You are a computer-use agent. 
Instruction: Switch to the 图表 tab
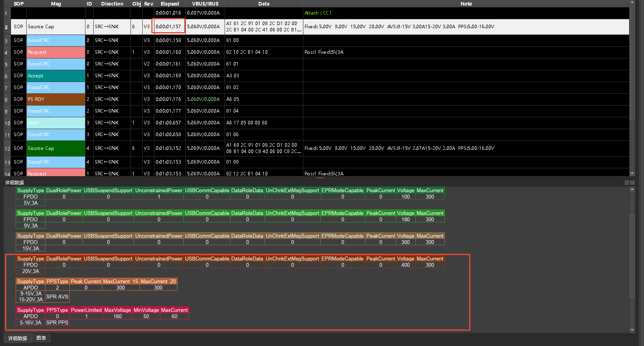pos(41,338)
